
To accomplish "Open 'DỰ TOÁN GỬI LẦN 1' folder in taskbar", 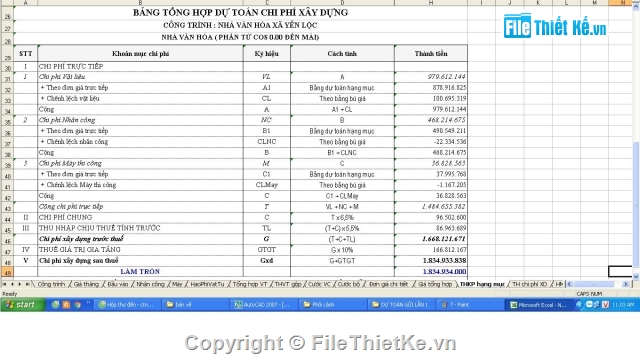I will pos(400,305).
